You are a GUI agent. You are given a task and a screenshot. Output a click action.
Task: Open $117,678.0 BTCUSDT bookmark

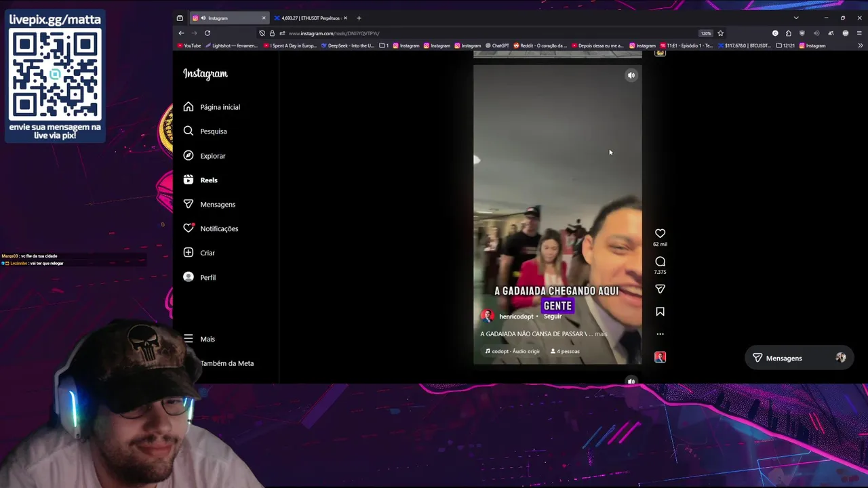coord(745,45)
